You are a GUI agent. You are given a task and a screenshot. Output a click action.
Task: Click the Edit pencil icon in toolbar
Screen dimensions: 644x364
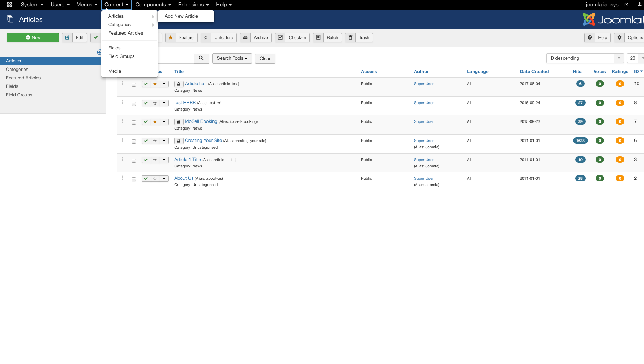click(x=67, y=38)
